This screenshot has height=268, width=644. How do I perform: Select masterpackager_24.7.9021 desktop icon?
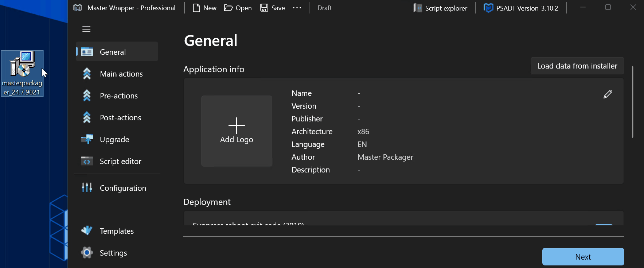point(22,73)
